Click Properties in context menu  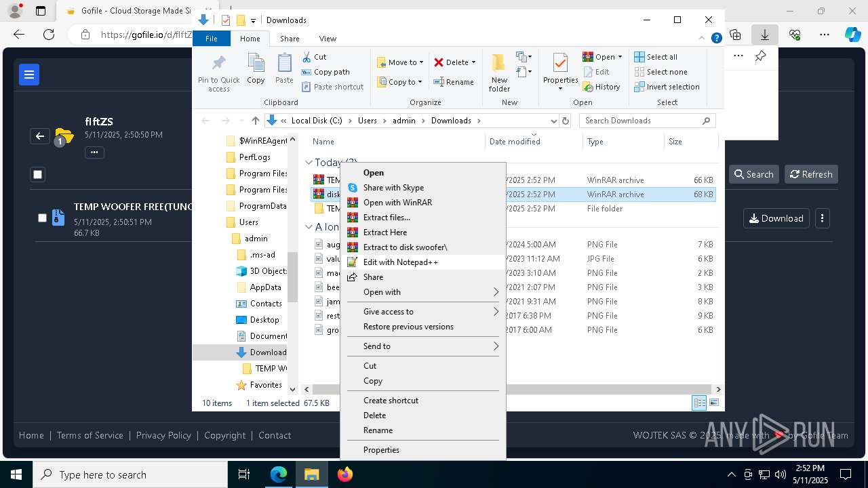click(423, 450)
